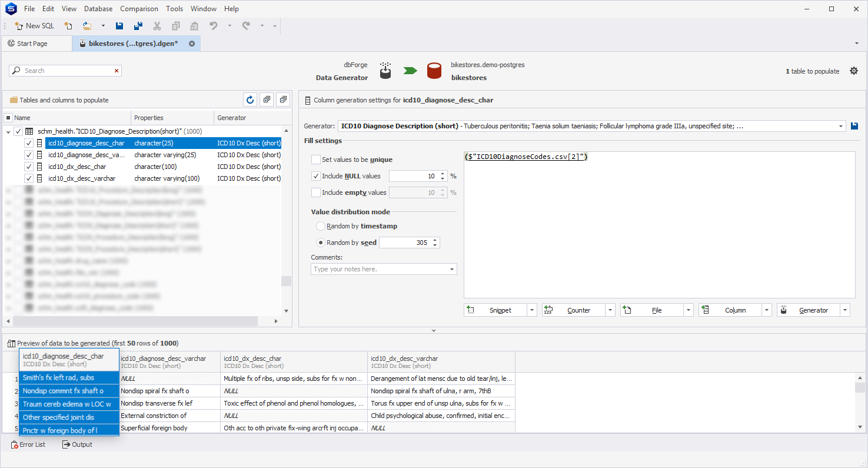Open the Error List panel

tap(27, 444)
